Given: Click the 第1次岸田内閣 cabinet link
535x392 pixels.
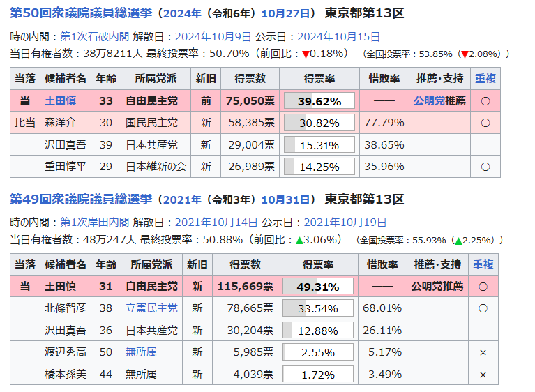Looking at the screenshot, I should point(94,223).
